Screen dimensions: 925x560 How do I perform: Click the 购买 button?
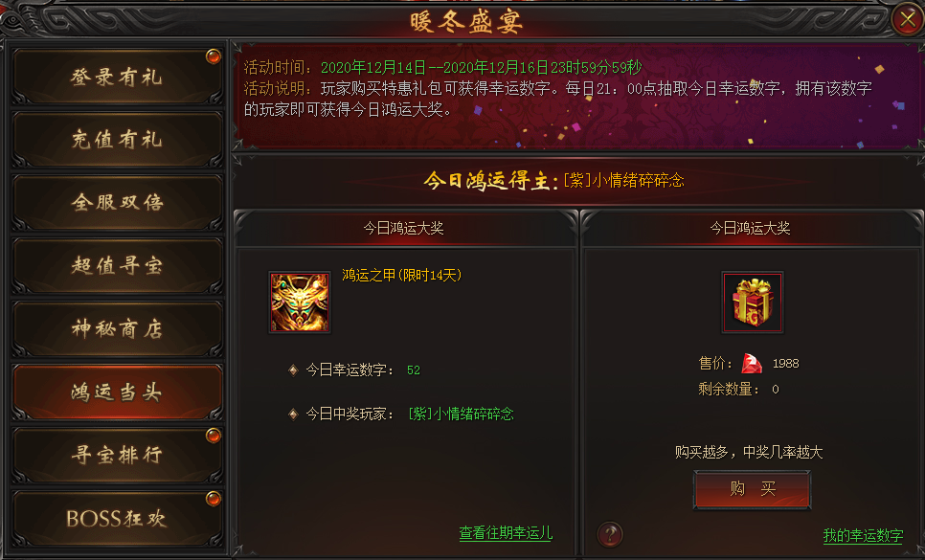752,489
